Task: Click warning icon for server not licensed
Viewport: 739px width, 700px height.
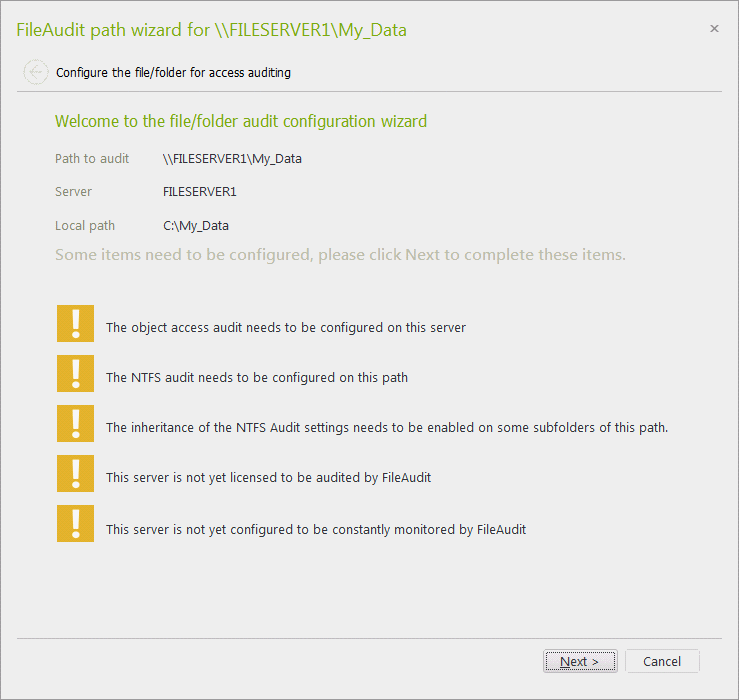Action: point(76,474)
